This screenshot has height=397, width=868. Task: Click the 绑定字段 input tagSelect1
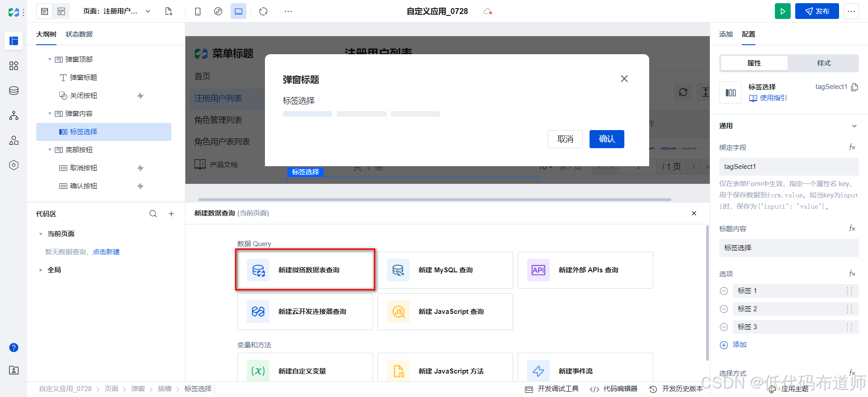coord(789,167)
